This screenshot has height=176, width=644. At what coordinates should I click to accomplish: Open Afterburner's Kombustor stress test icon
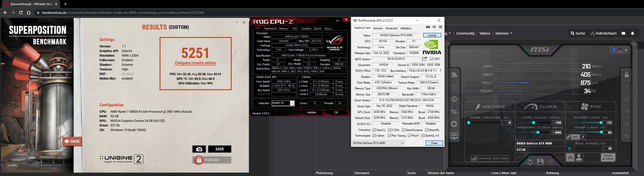[454, 87]
